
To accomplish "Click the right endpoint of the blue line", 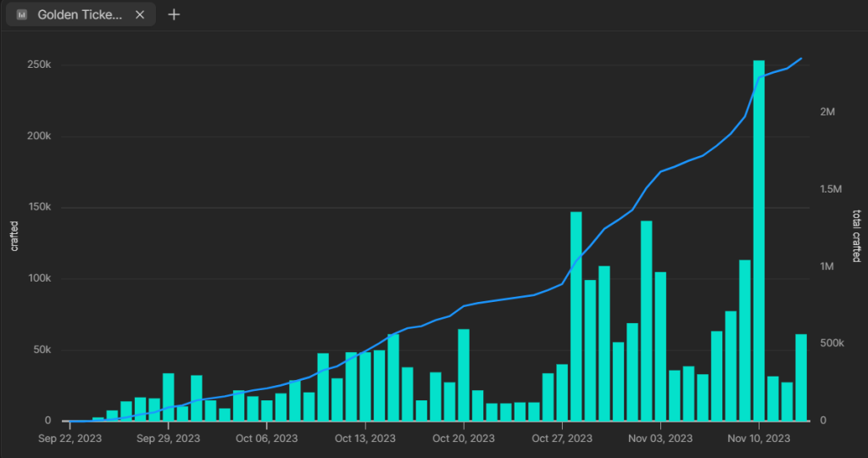I will (x=802, y=59).
